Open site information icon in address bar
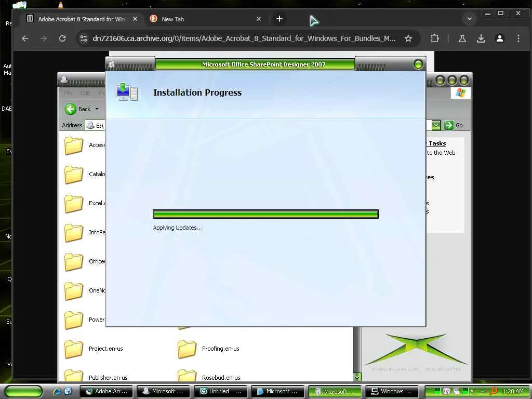 tap(84, 38)
